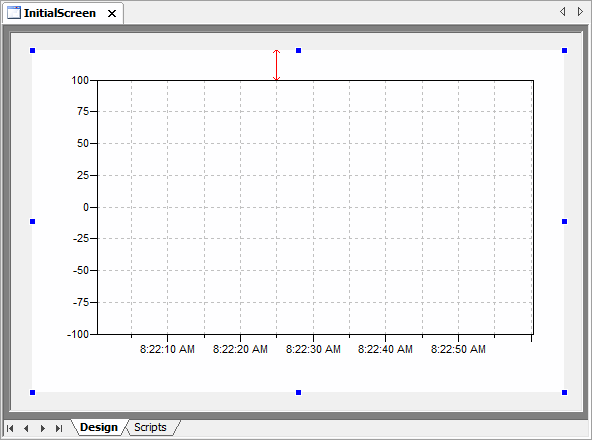Click the tab scroll right arrow

[x=580, y=12]
